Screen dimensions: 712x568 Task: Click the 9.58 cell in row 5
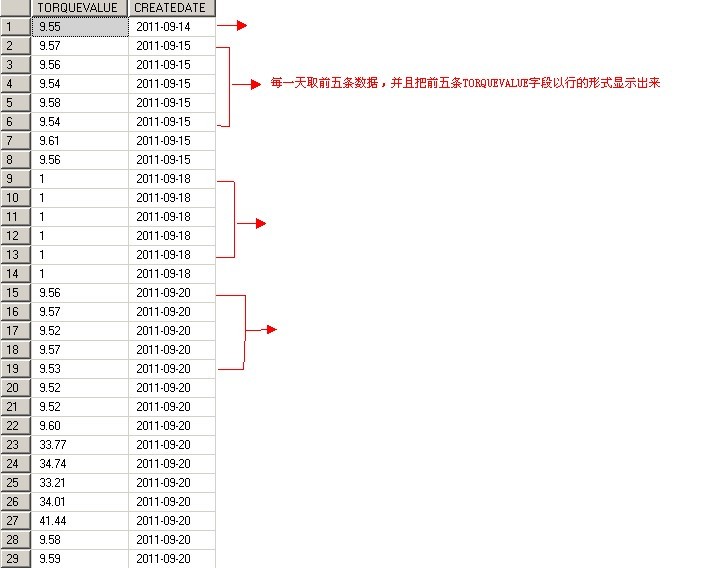click(80, 103)
